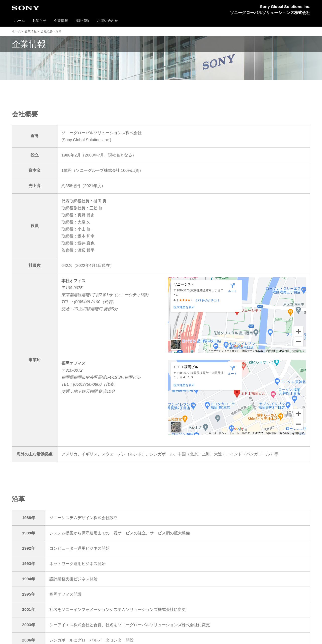Click ローソン 品川駅中央口店 store marker
Image resolution: width=322 pixels, height=644 pixels.
coord(216,346)
